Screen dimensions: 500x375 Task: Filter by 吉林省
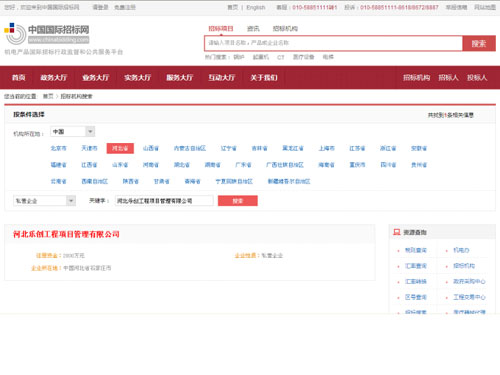pyautogui.click(x=259, y=148)
